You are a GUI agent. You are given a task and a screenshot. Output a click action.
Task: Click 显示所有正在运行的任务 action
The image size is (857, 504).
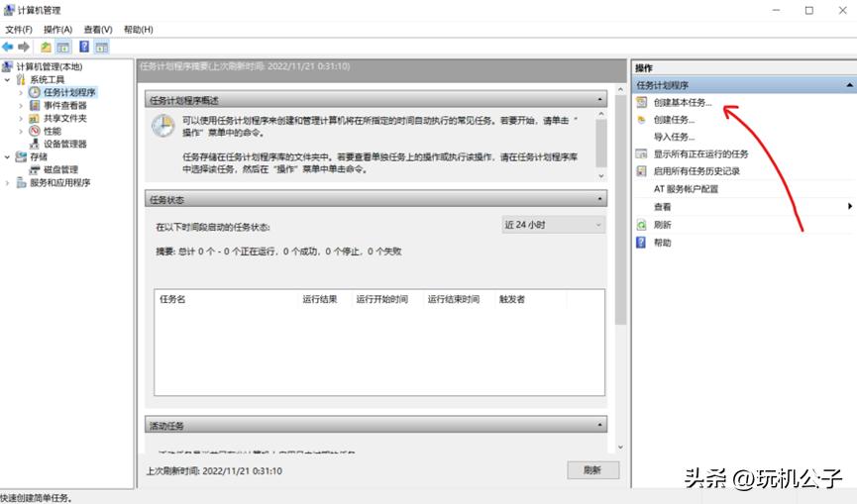click(x=700, y=154)
